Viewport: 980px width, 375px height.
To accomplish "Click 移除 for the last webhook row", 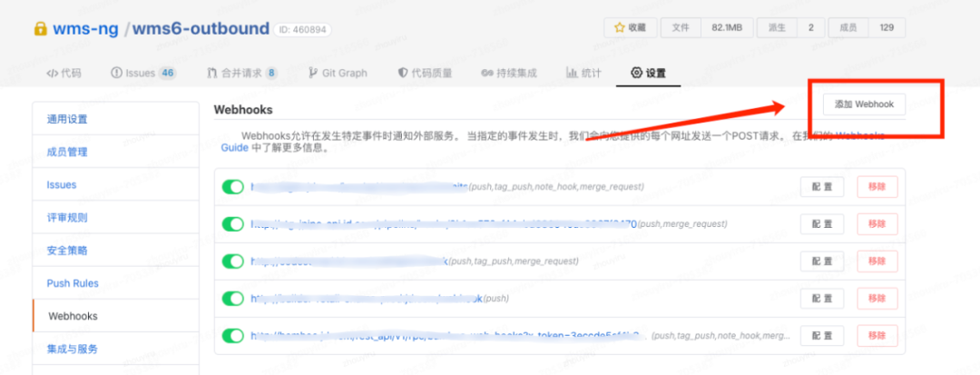I will coord(877,336).
